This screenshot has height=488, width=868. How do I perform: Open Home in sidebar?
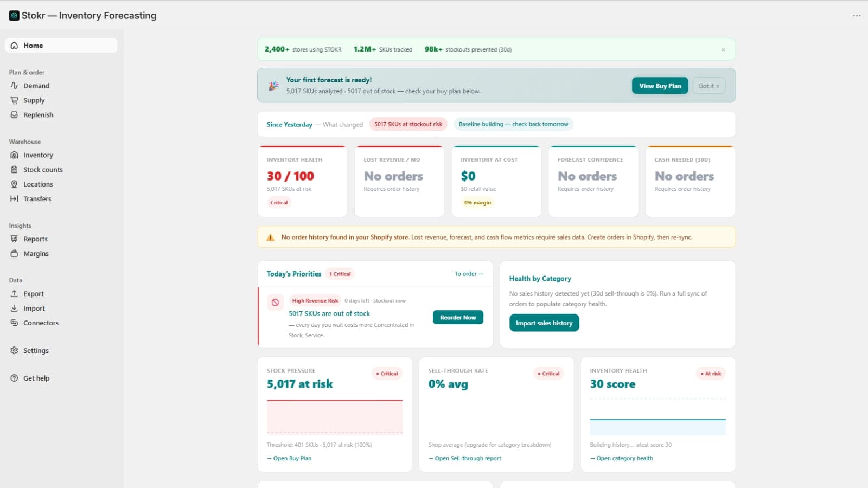[x=61, y=46]
